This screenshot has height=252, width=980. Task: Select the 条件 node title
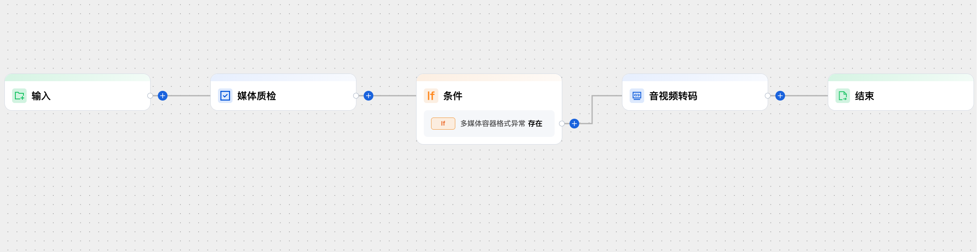coord(453,96)
